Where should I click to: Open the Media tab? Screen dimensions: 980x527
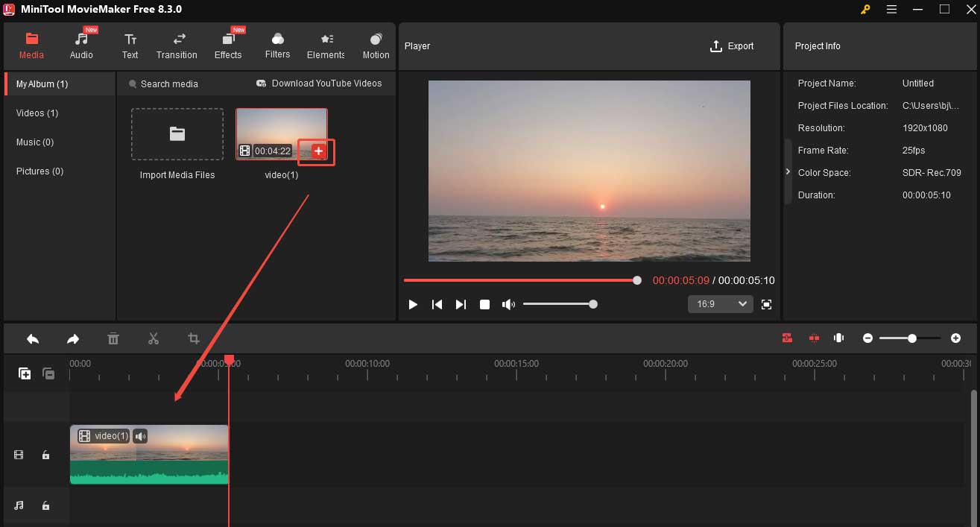tap(31, 45)
